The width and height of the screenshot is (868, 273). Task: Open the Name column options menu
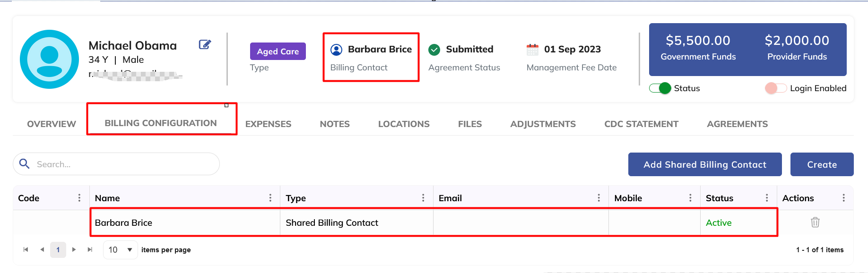click(x=270, y=198)
